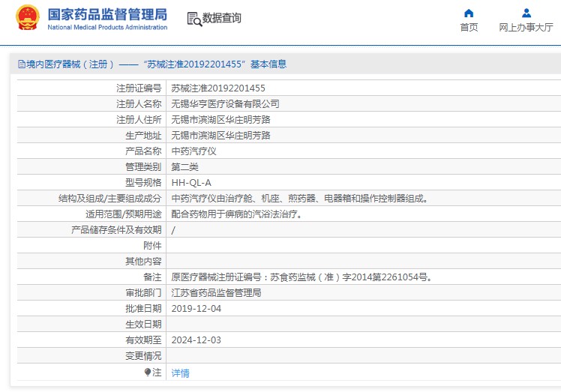Click the 有效期至 label
The image size is (561, 392).
pos(143,340)
